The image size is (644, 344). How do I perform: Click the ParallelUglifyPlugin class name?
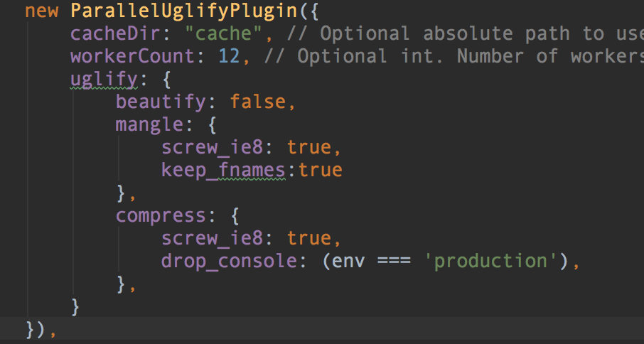[x=183, y=11]
